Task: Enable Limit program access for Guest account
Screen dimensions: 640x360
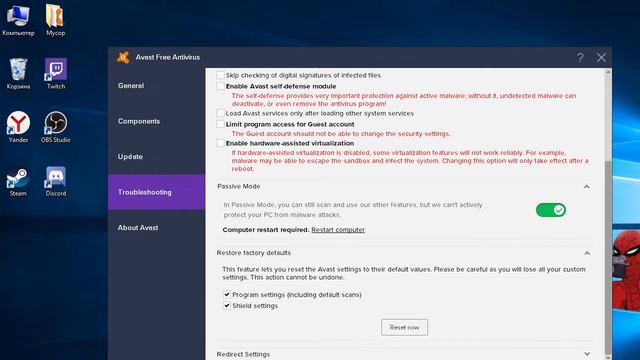Action: click(x=220, y=124)
